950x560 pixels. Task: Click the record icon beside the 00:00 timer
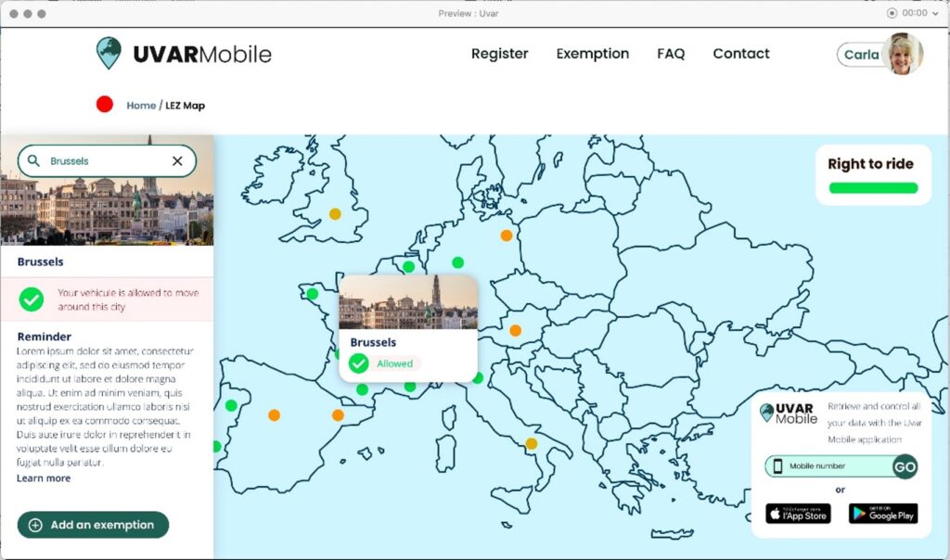[892, 13]
